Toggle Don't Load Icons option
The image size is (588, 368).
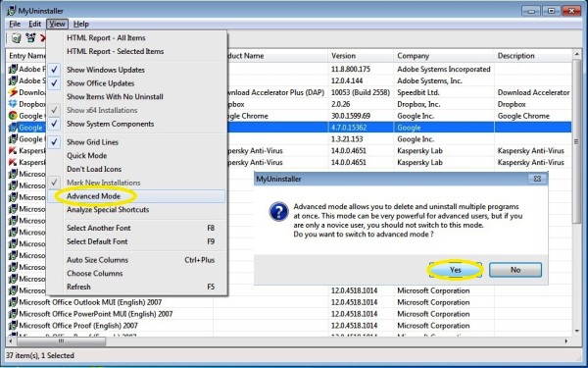[x=137, y=170]
